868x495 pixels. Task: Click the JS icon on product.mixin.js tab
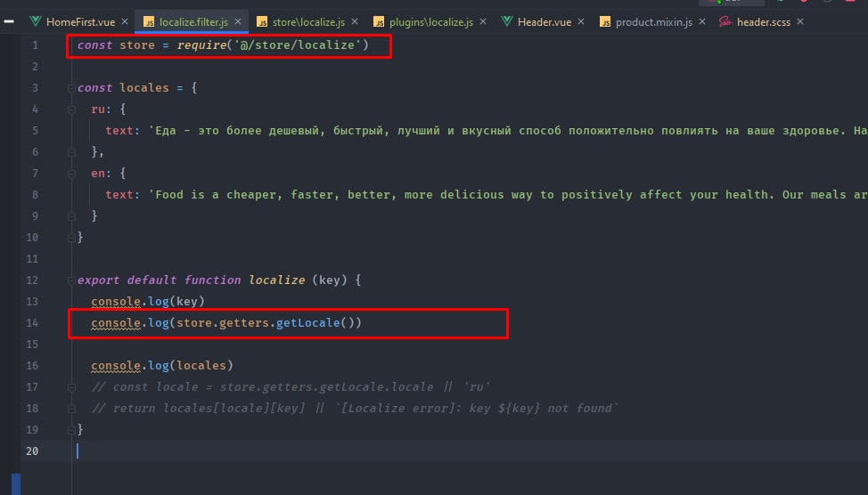pos(605,22)
